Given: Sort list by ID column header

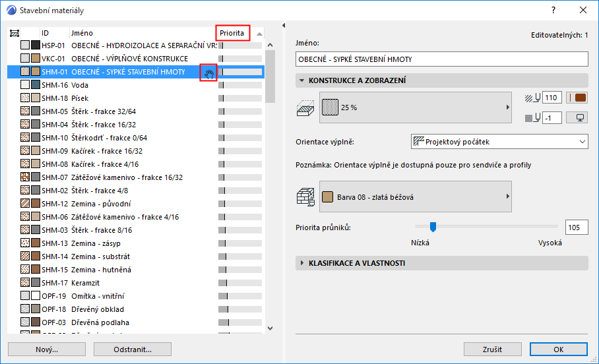Looking at the screenshot, I should 45,33.
